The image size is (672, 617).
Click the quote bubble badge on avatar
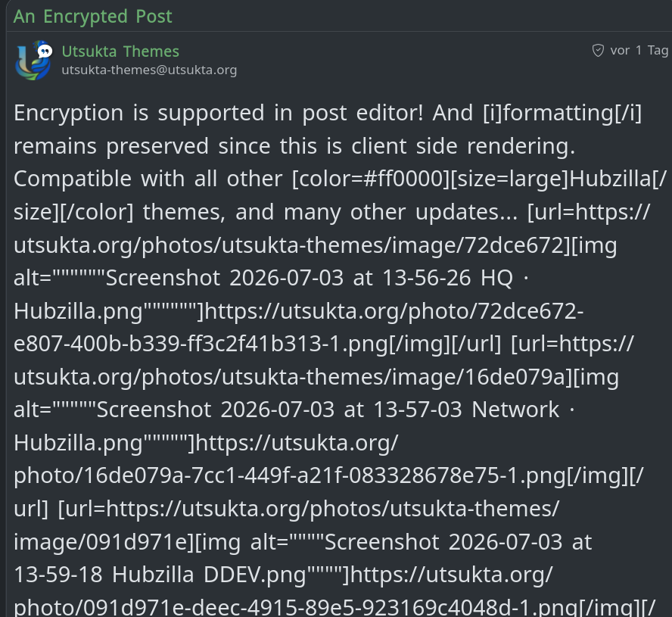[x=45, y=51]
